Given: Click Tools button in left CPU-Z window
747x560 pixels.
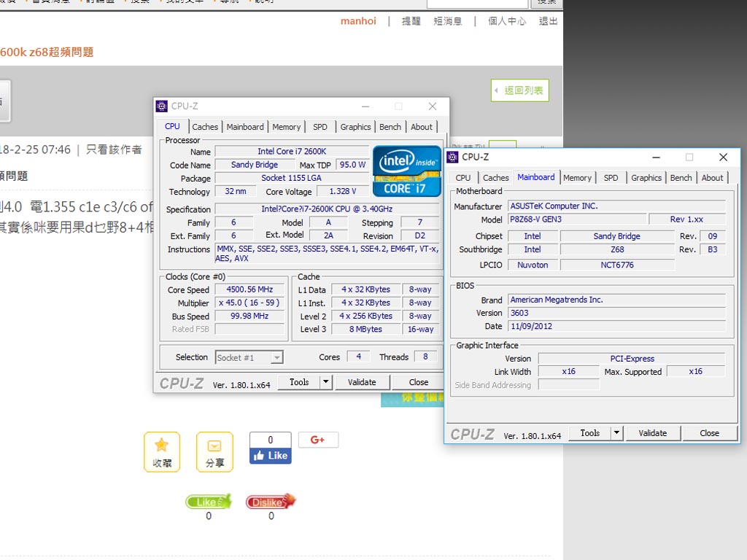Looking at the screenshot, I should (299, 382).
